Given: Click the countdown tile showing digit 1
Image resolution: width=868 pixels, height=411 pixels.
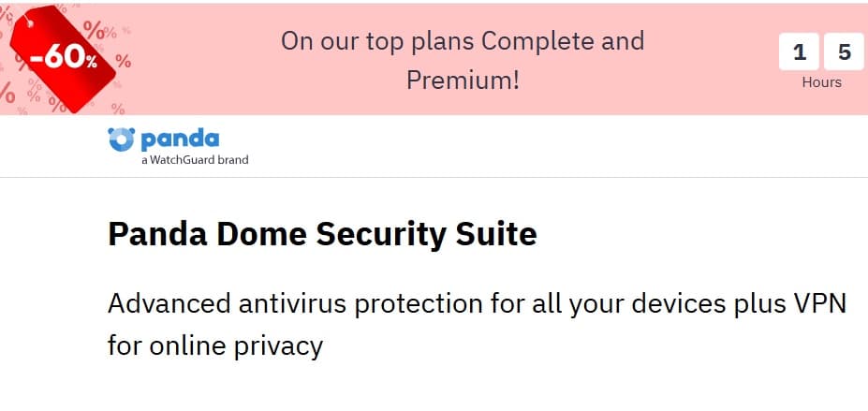Looking at the screenshot, I should pos(799,52).
